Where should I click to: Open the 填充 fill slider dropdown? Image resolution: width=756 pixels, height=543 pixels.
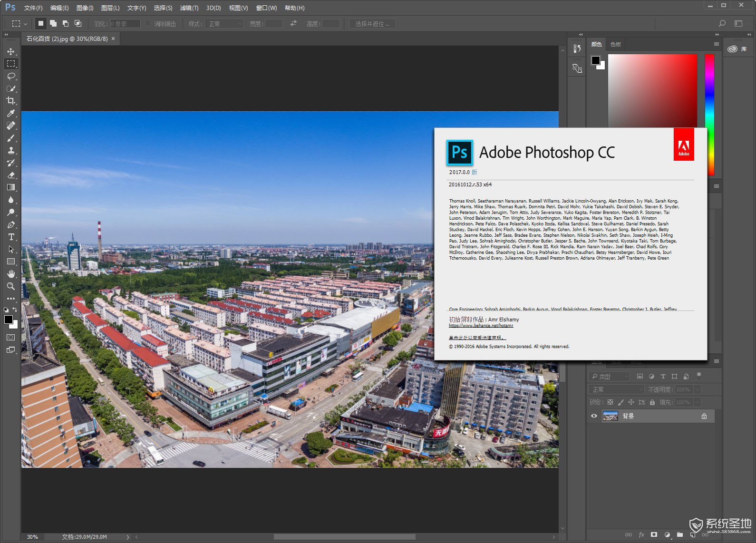point(697,402)
